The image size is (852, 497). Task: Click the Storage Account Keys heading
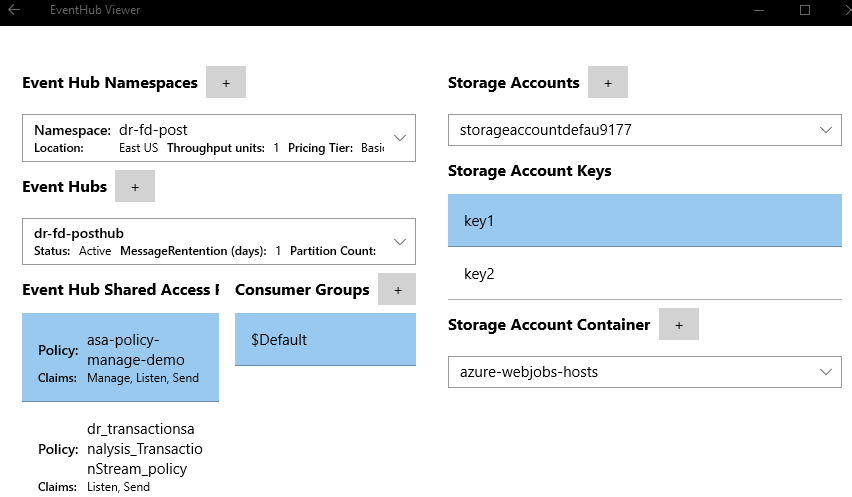click(x=530, y=171)
